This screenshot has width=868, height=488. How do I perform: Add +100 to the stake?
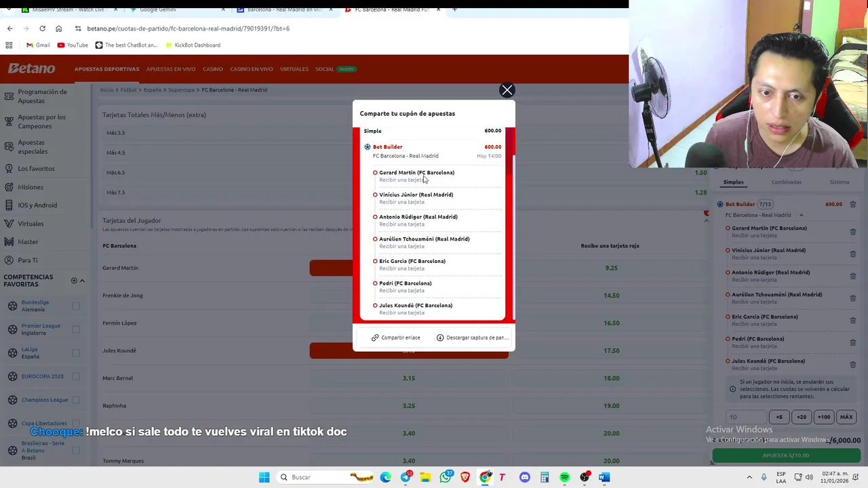click(823, 418)
